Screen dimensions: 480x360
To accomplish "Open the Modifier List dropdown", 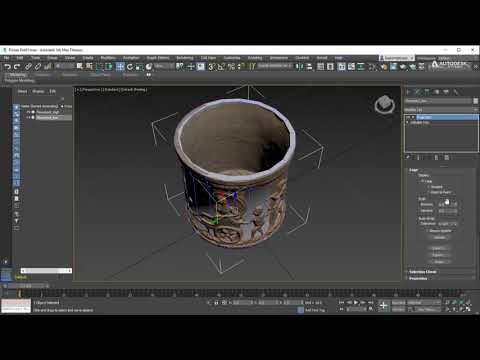I will [441, 109].
